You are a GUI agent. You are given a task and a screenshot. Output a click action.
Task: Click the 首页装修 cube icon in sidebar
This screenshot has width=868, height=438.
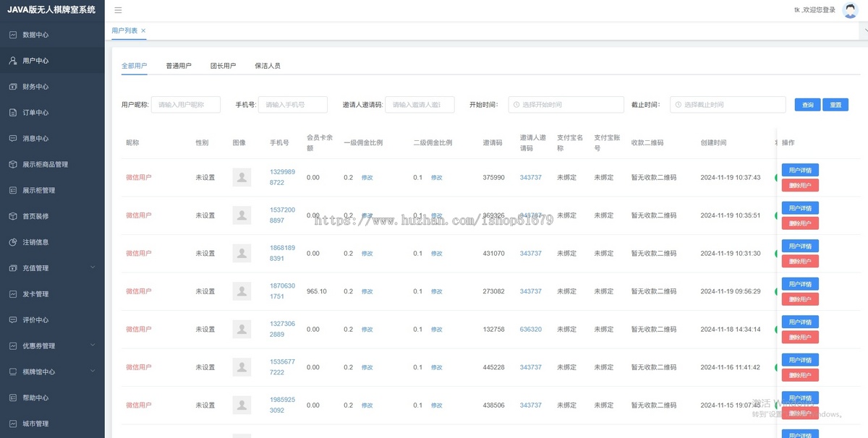(x=13, y=216)
